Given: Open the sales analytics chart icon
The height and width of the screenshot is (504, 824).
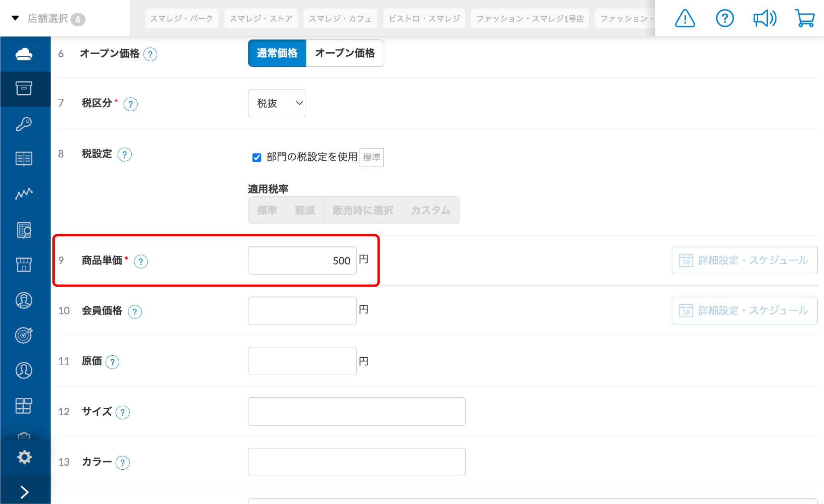Looking at the screenshot, I should [25, 194].
